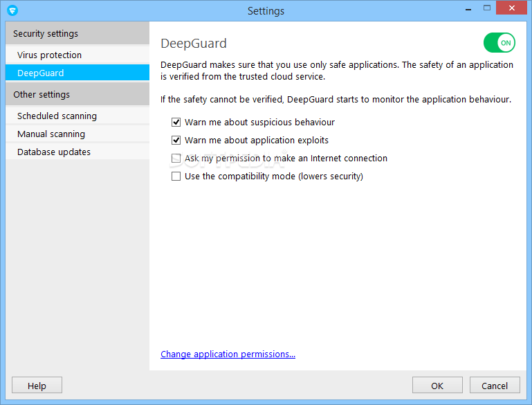
Task: Close the Settings window
Action: [x=511, y=8]
